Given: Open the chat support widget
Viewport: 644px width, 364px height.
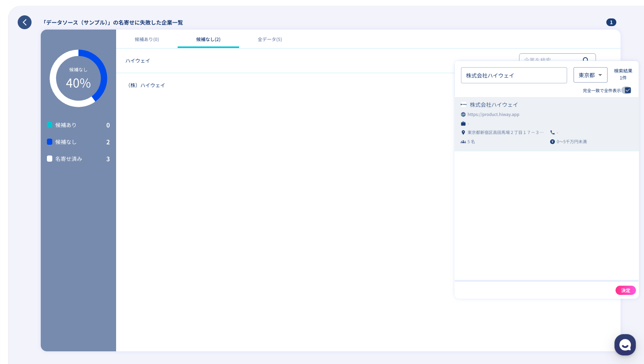Looking at the screenshot, I should click(625, 345).
